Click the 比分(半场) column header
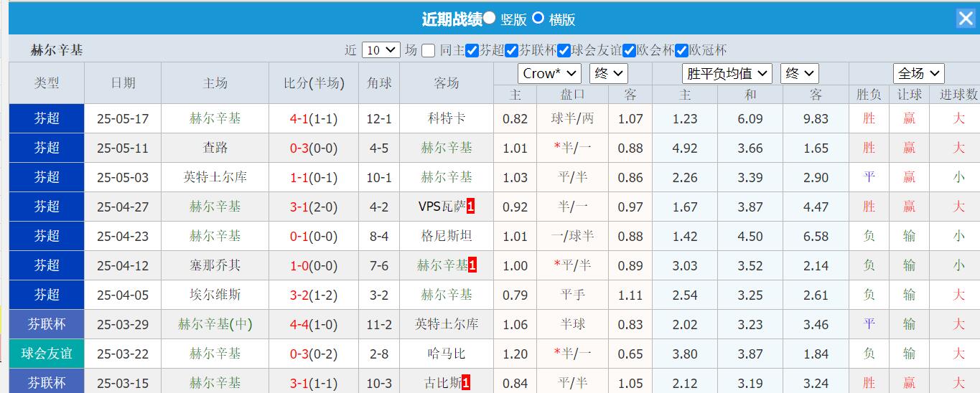 314,83
